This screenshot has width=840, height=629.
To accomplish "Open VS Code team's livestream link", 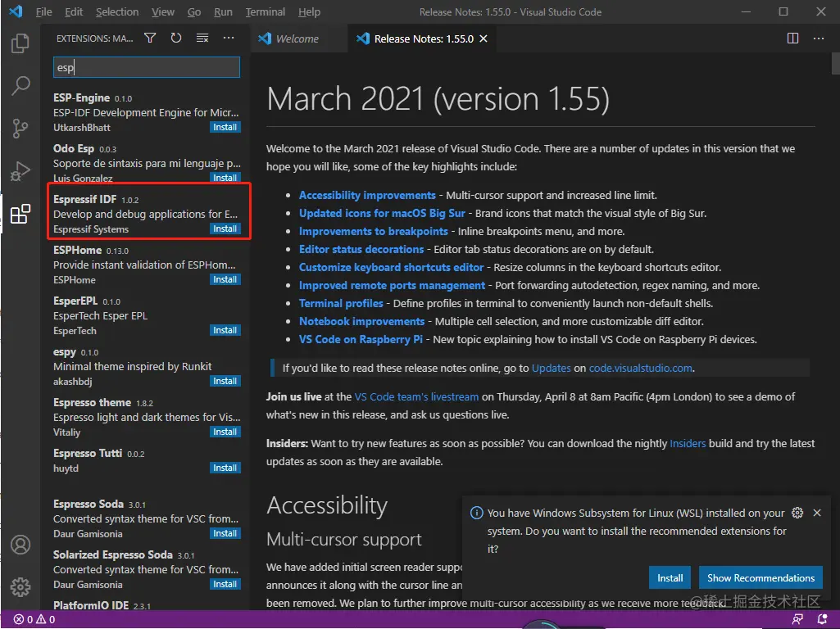I will tap(417, 396).
